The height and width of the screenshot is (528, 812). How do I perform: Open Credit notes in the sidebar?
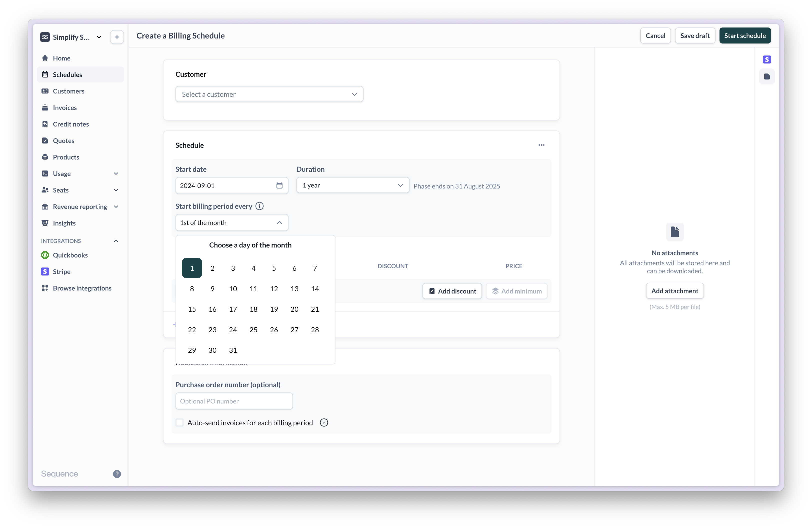coord(80,124)
